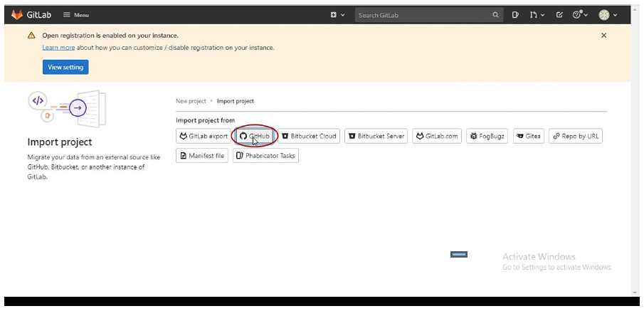Open the To-Do List icon
Image resolution: width=644 pixels, height=311 pixels.
click(559, 15)
